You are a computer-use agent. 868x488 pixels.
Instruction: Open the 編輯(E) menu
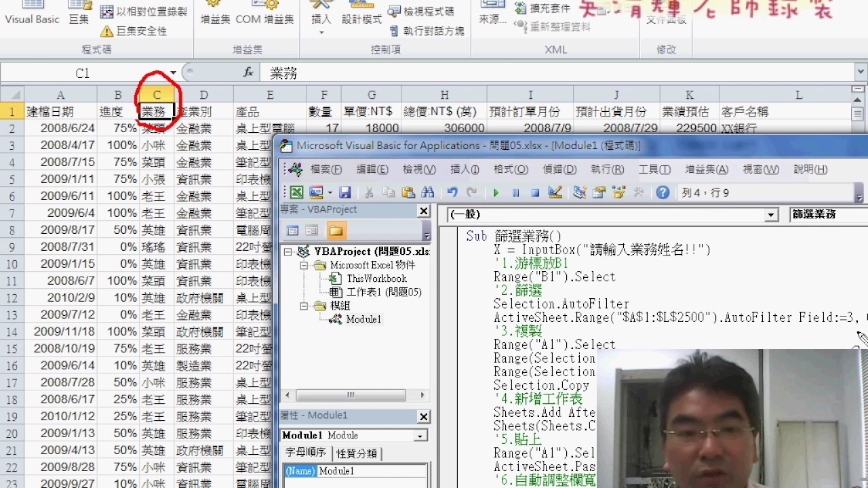click(x=373, y=169)
